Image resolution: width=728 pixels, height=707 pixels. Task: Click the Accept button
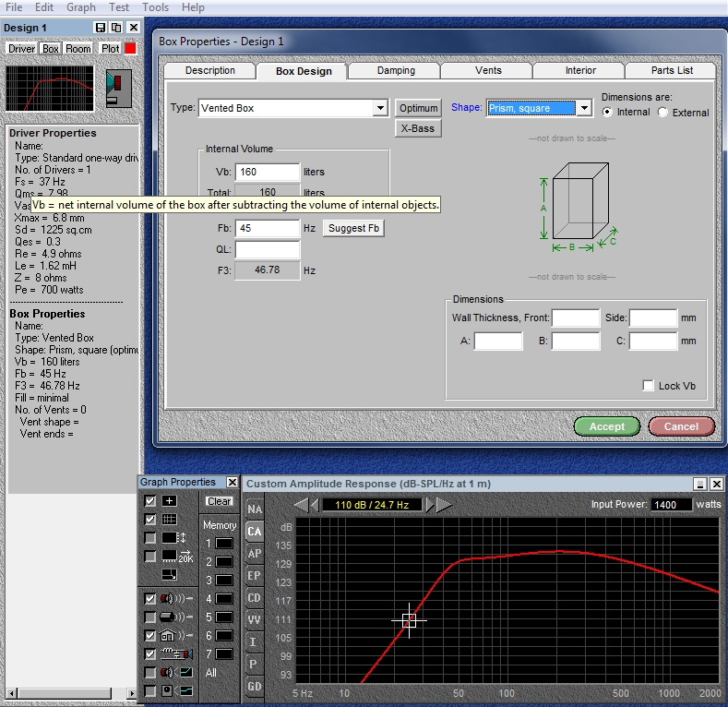607,426
